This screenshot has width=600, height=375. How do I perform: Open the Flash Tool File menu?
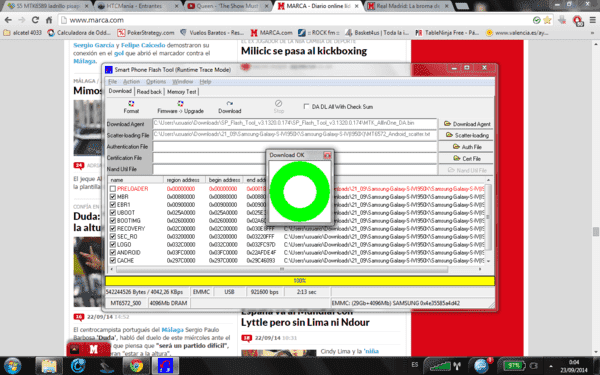click(112, 82)
